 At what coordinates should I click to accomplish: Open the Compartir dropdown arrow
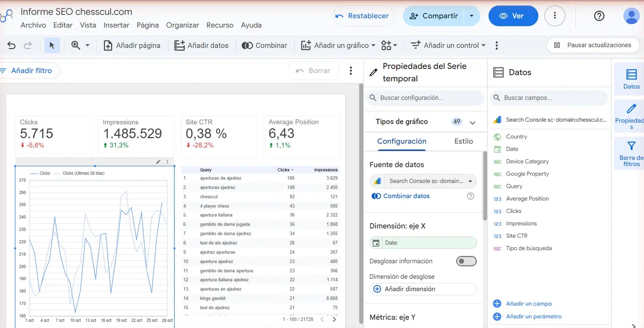tap(472, 16)
